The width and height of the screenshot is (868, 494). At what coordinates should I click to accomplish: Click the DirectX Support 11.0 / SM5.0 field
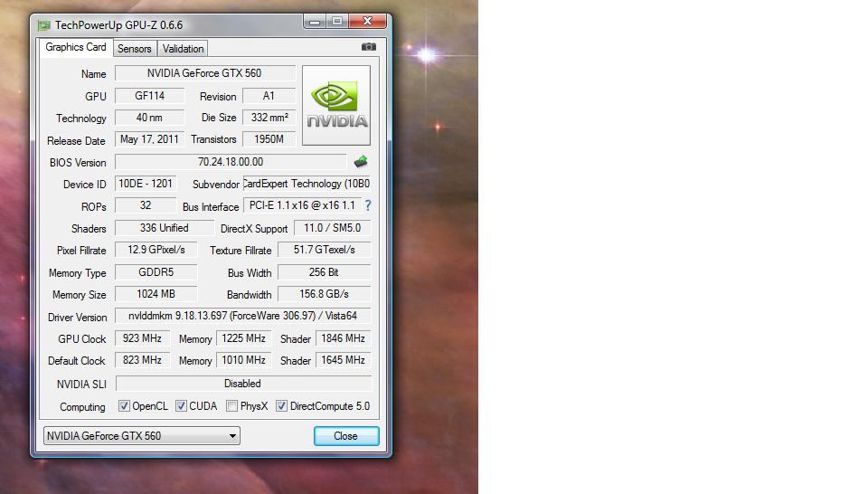pyautogui.click(x=332, y=228)
